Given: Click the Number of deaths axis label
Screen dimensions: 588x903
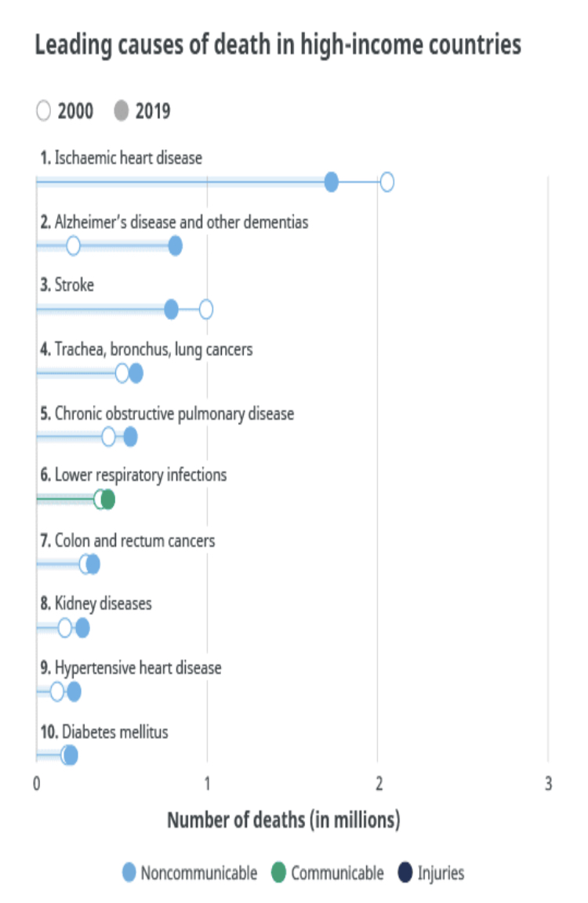Looking at the screenshot, I should tap(284, 820).
